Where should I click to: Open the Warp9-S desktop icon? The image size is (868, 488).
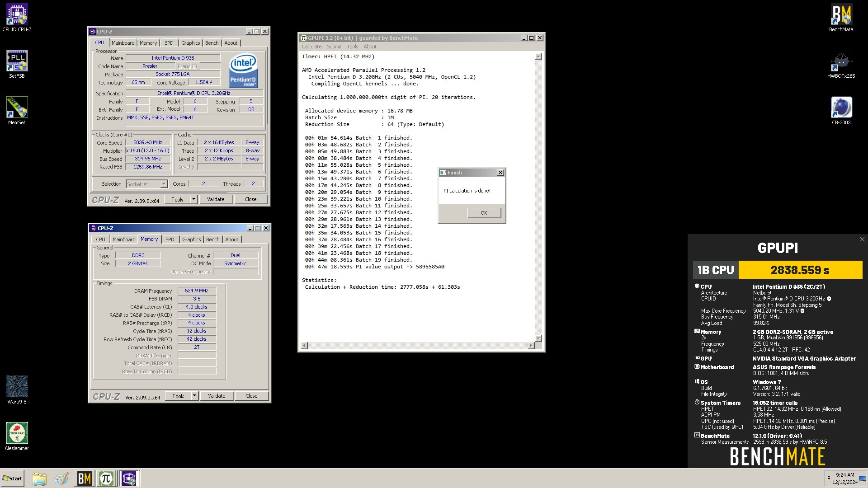(17, 390)
